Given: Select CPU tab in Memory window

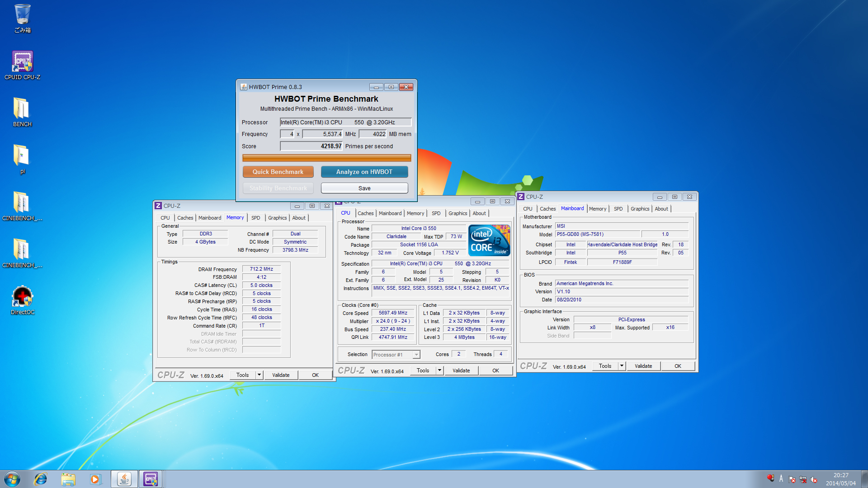Looking at the screenshot, I should point(165,218).
